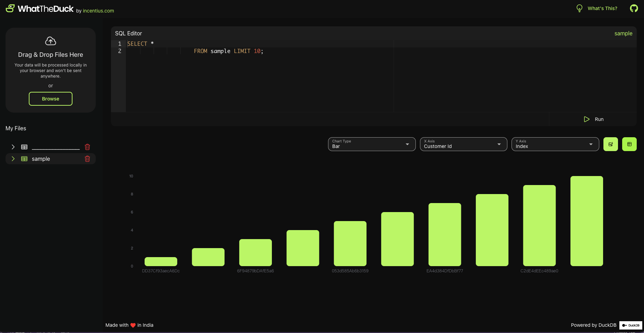Click y-axis label 10 on chart
The height and width of the screenshot is (333, 644).
point(131,176)
